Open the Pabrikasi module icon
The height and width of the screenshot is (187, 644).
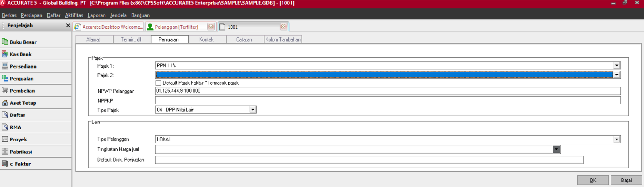pyautogui.click(x=5, y=152)
